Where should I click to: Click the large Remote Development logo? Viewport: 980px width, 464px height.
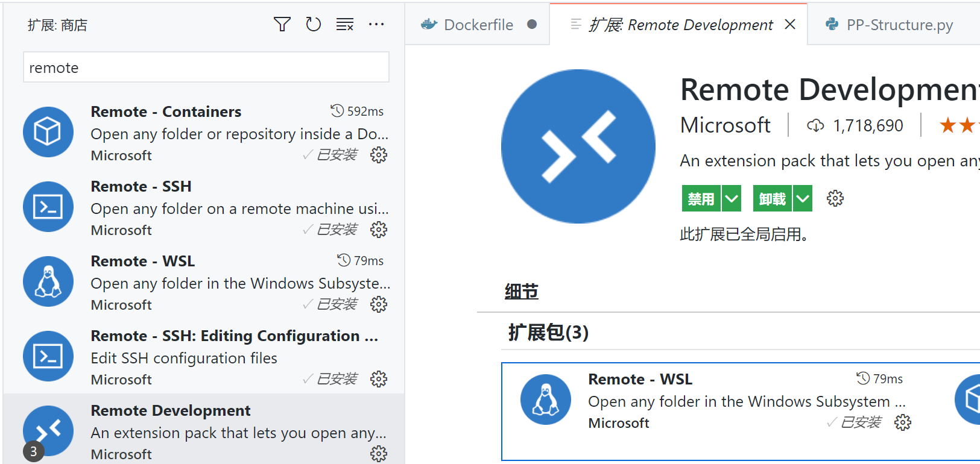pyautogui.click(x=578, y=146)
